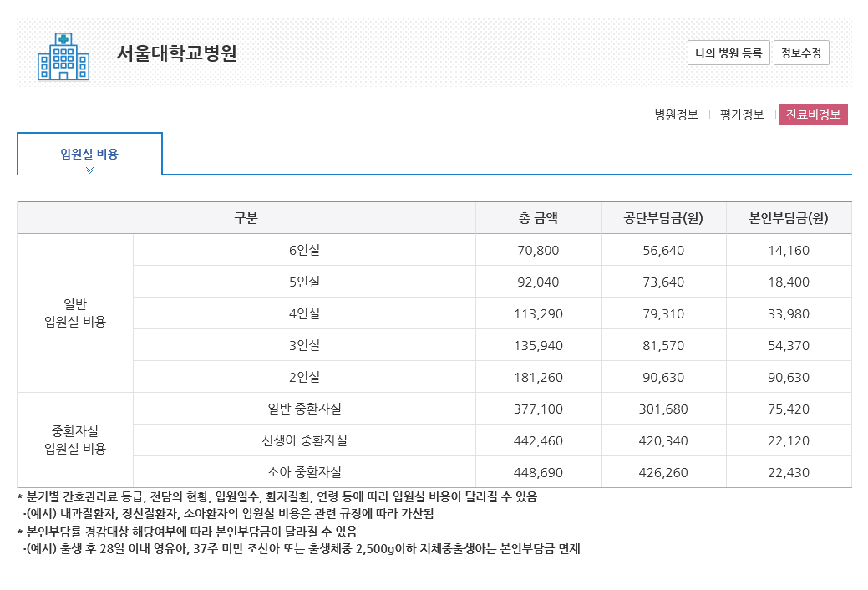Click the 총 금액 column header
Screen dimensions: 868x590
tap(538, 219)
